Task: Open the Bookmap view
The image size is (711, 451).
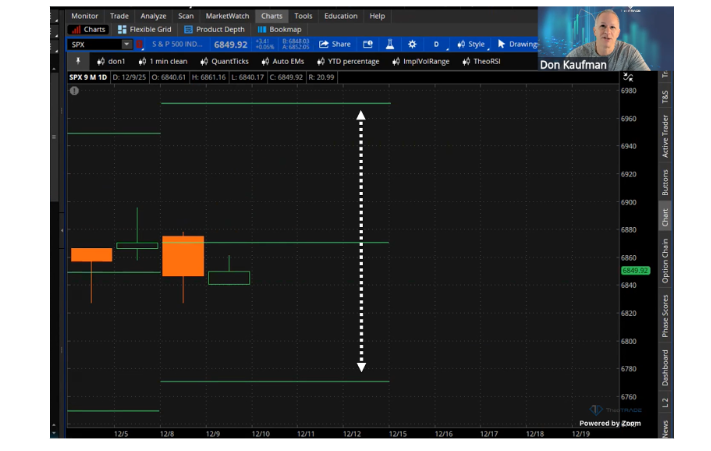Action: click(279, 29)
